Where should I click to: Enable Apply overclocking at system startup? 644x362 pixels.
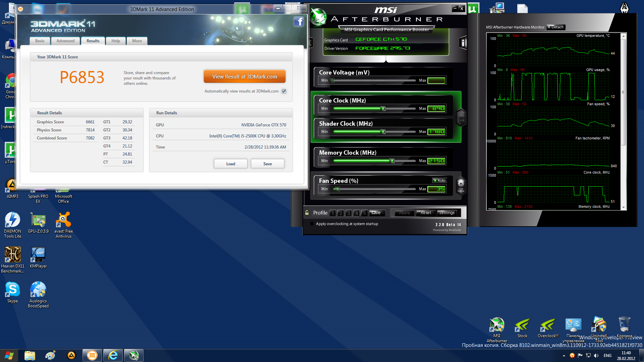[312, 224]
